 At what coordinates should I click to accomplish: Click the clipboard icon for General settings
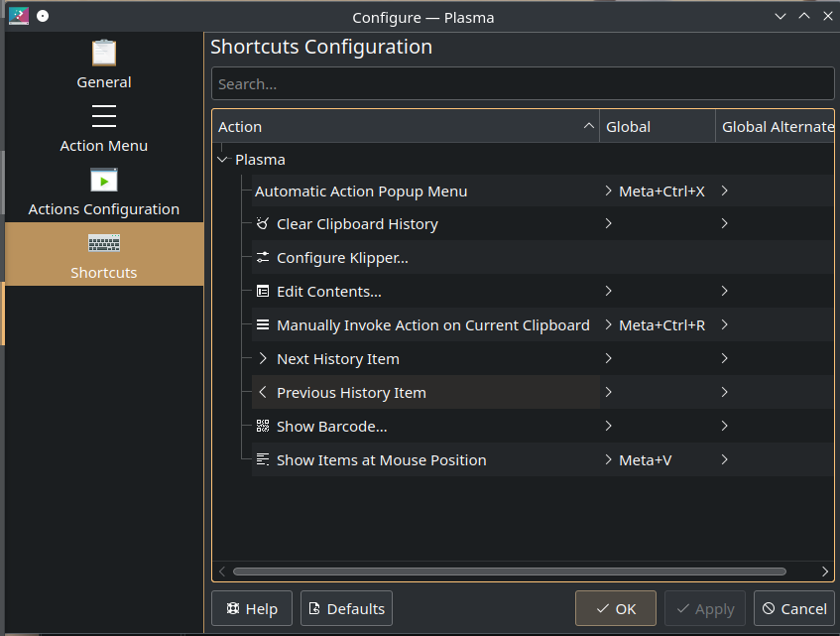[x=104, y=53]
